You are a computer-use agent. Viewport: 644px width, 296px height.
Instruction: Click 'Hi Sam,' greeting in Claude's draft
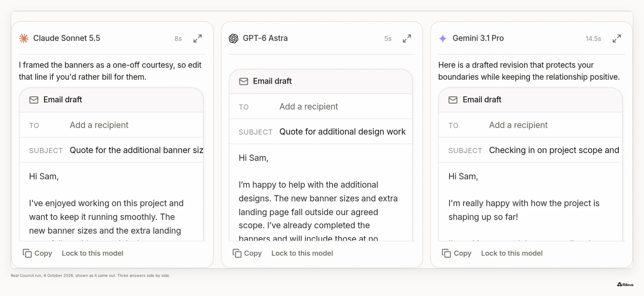click(44, 176)
